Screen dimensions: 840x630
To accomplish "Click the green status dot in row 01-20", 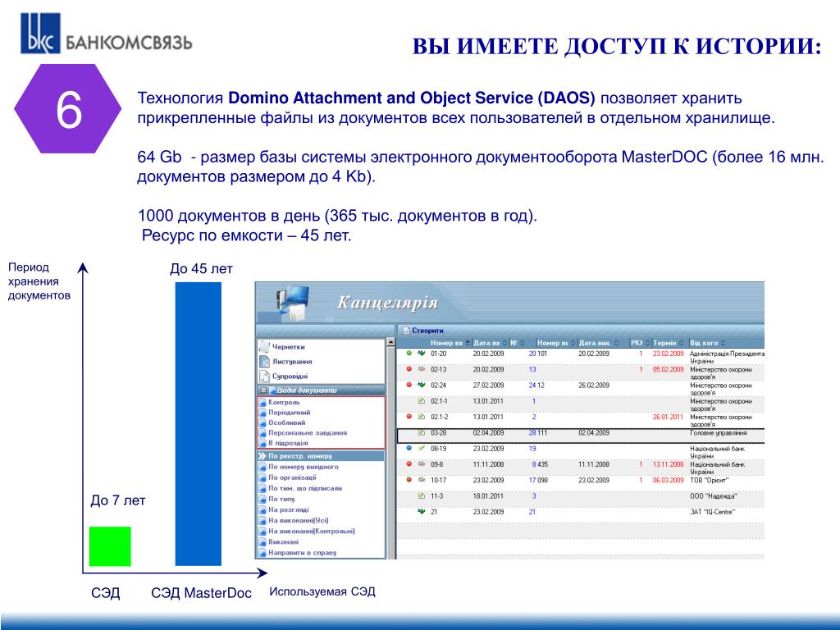I will tap(409, 354).
